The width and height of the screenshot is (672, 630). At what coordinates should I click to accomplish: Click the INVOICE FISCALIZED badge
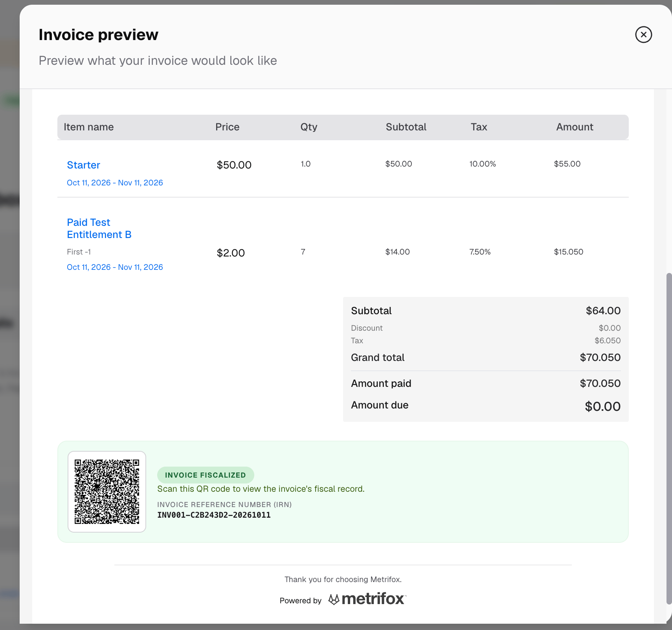206,475
